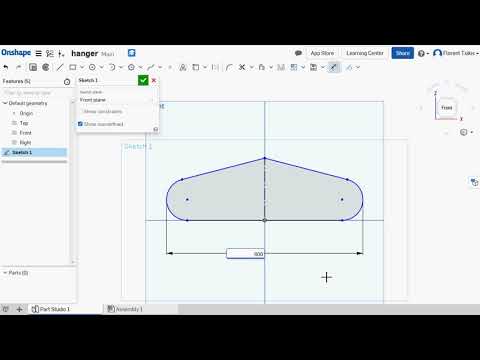The image size is (480, 360).
Task: Expand the Circle tool options
Action: [x=101, y=67]
